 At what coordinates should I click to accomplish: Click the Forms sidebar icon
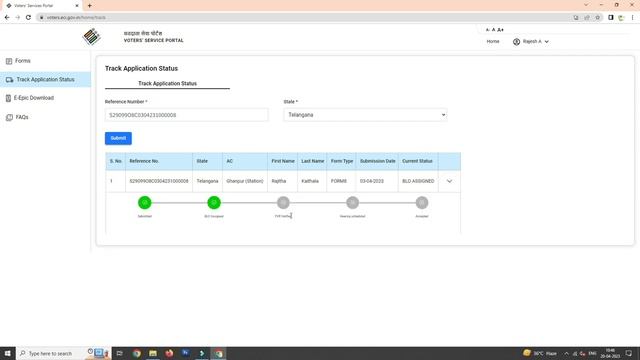(9, 61)
